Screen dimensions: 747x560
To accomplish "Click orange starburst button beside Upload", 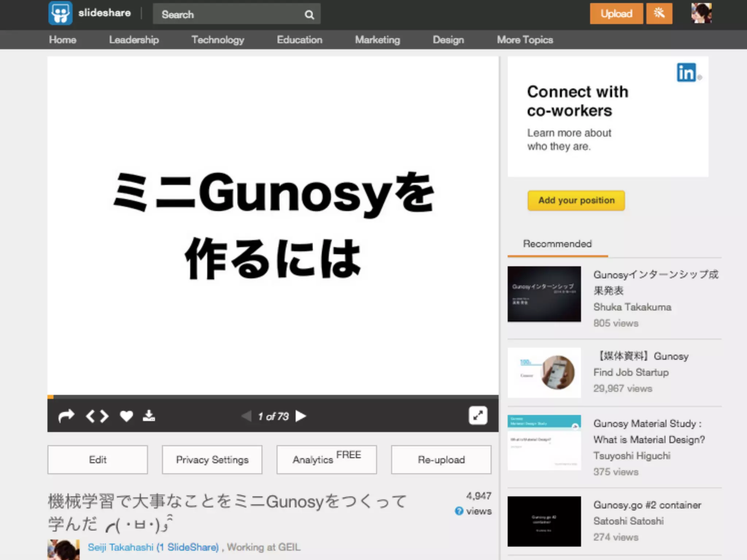I will pos(659,14).
